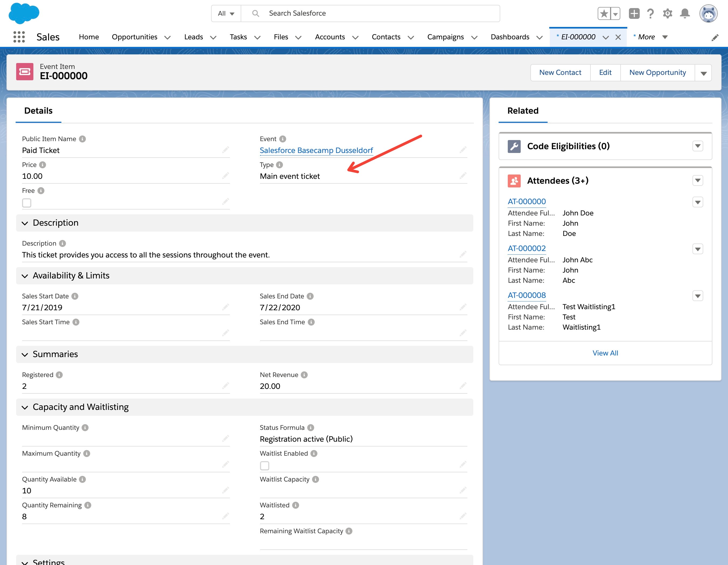Click the Attendees related list icon

click(x=514, y=181)
